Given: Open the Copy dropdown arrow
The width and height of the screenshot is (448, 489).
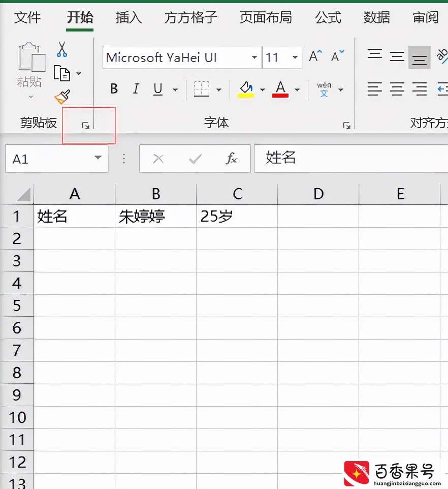Looking at the screenshot, I should pyautogui.click(x=79, y=74).
